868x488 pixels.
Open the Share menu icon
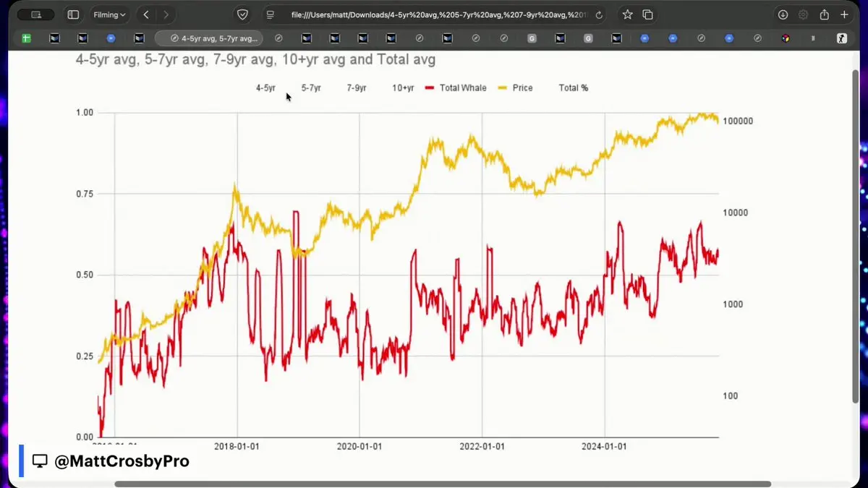(824, 14)
